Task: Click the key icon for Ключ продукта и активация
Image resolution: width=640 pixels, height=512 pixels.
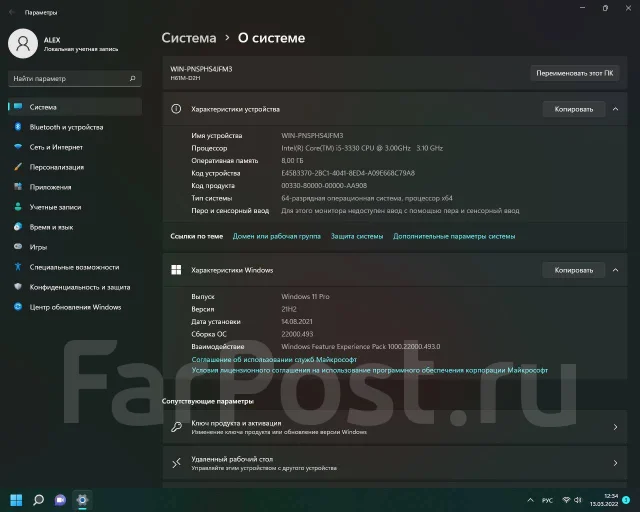Action: (176, 427)
